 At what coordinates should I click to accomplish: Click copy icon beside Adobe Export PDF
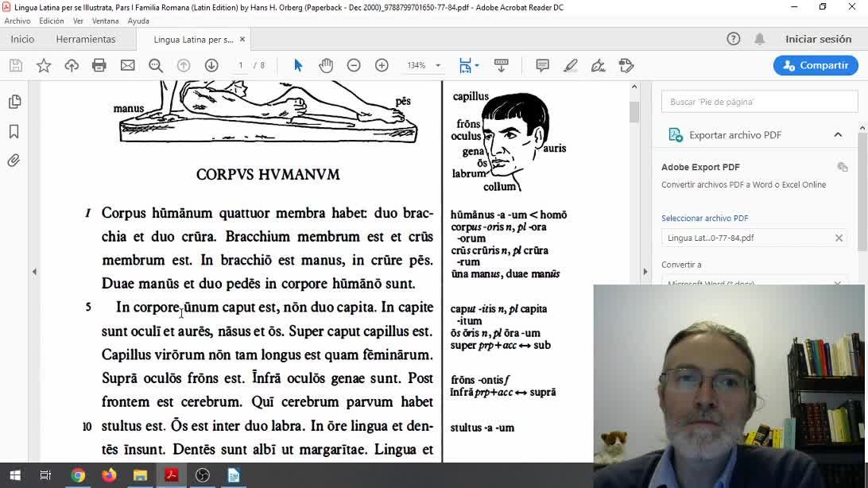click(843, 167)
